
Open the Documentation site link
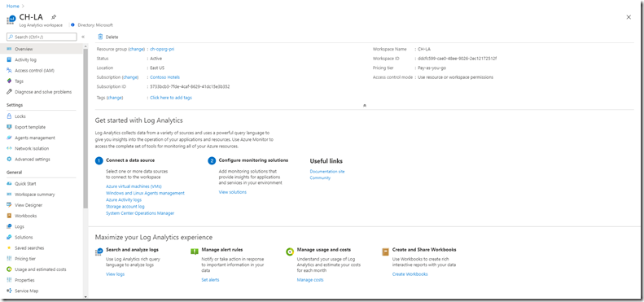point(327,171)
